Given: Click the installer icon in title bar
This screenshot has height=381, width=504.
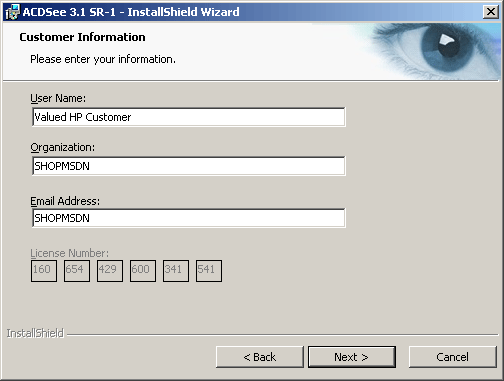Looking at the screenshot, I should click(x=13, y=12).
